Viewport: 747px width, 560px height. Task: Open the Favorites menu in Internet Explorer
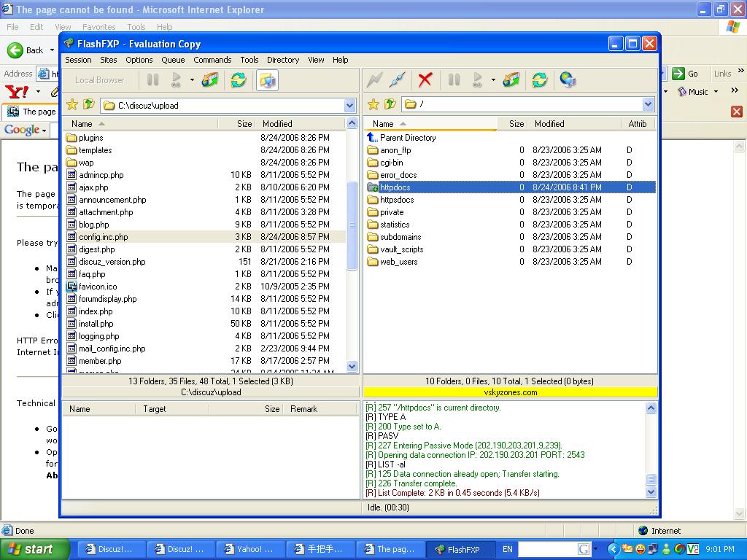[98, 27]
